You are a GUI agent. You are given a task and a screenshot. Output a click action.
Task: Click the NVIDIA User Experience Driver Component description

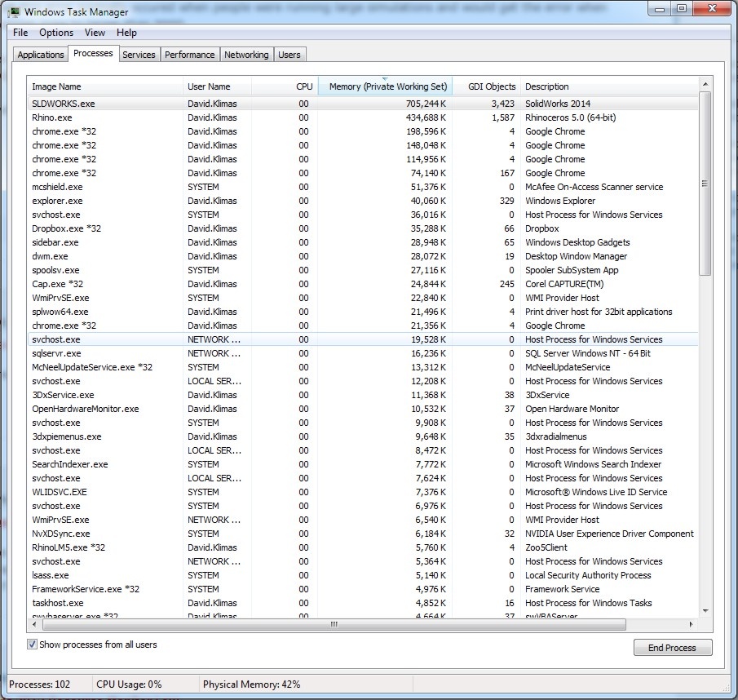coord(609,534)
